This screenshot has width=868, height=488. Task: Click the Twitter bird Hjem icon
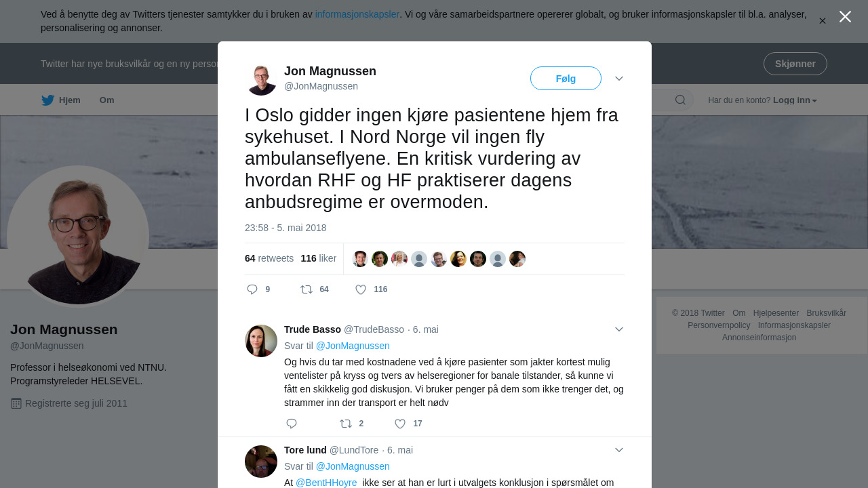47,100
